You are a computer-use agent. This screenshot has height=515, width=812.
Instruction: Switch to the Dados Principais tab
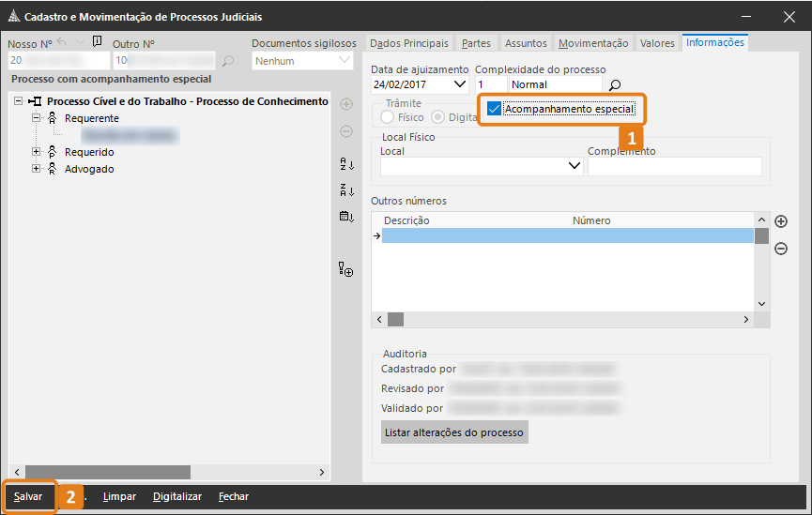click(x=409, y=43)
